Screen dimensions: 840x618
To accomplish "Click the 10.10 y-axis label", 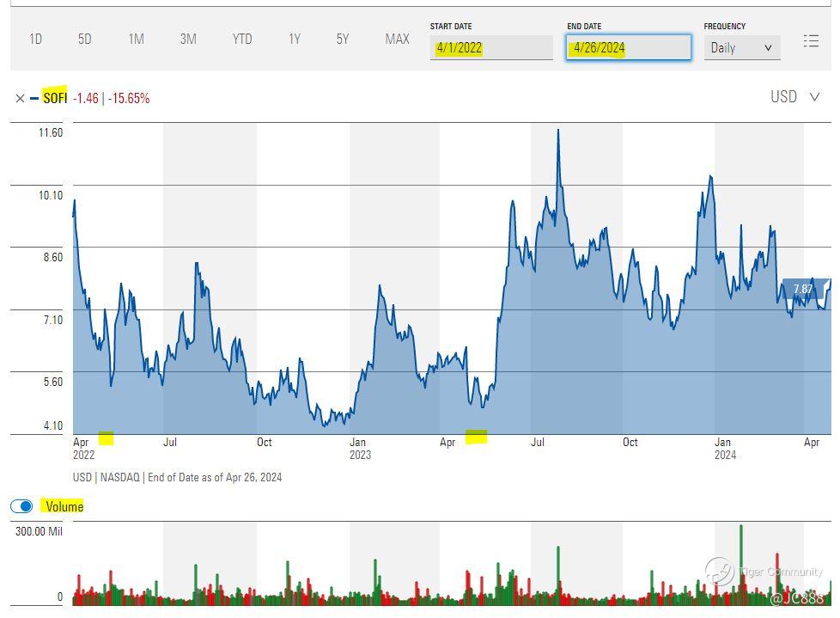I will pyautogui.click(x=51, y=196).
